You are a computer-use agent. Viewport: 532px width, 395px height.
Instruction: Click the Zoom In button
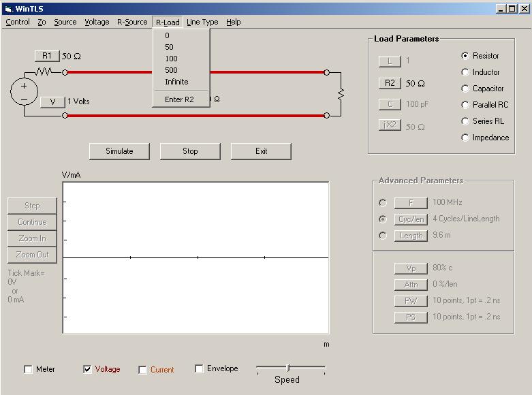32,238
